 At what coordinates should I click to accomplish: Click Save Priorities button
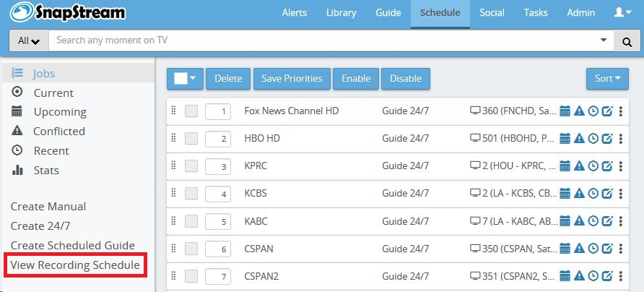pos(292,79)
